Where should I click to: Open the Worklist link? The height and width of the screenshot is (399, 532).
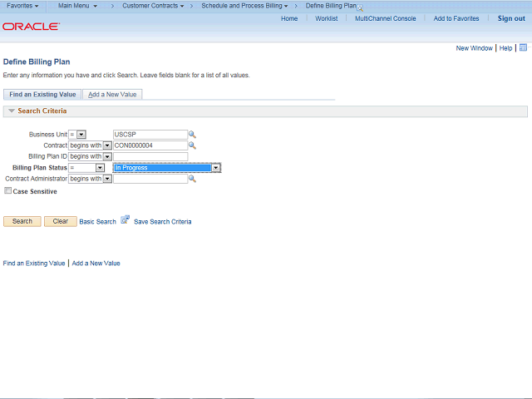click(327, 18)
